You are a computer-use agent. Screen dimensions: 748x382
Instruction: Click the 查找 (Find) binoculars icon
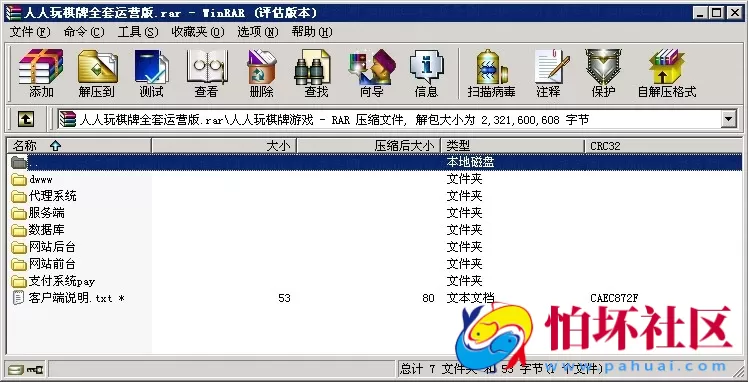313,67
